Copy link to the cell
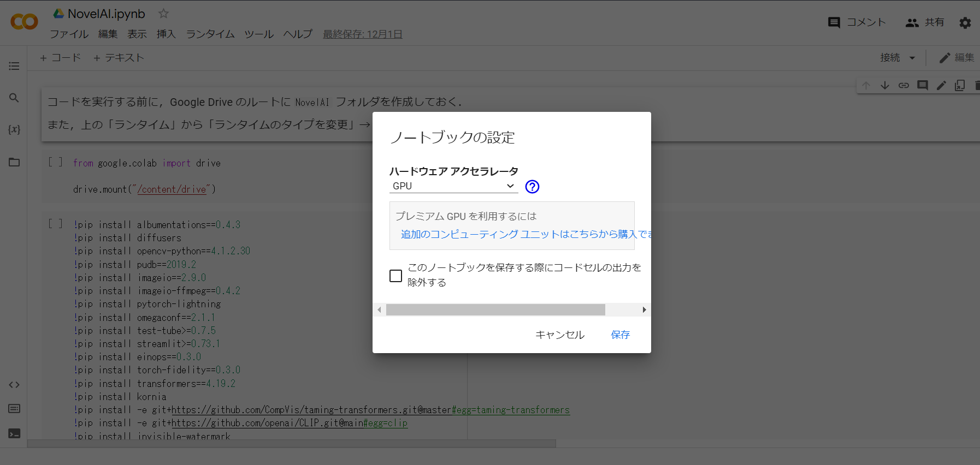 904,85
